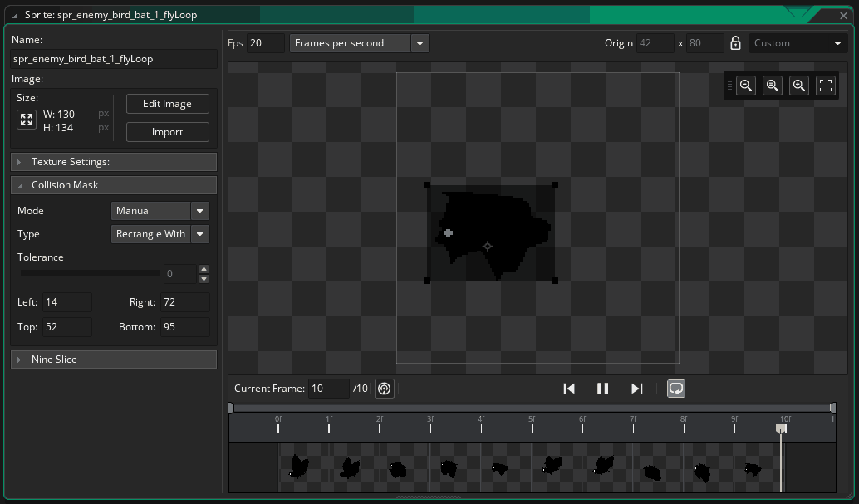Click the resize sprite icon beside Size
The image size is (859, 504).
(x=27, y=120)
